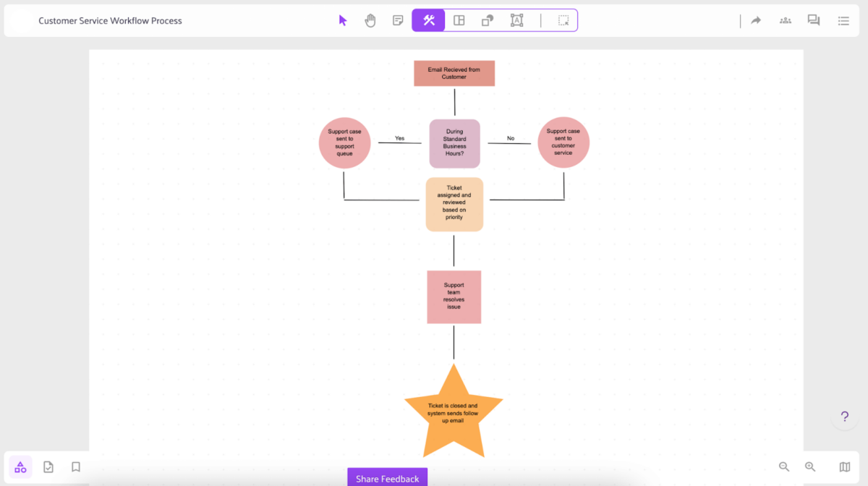Toggle the minimap view
Screen dimensions: 868x486
pos(843,466)
